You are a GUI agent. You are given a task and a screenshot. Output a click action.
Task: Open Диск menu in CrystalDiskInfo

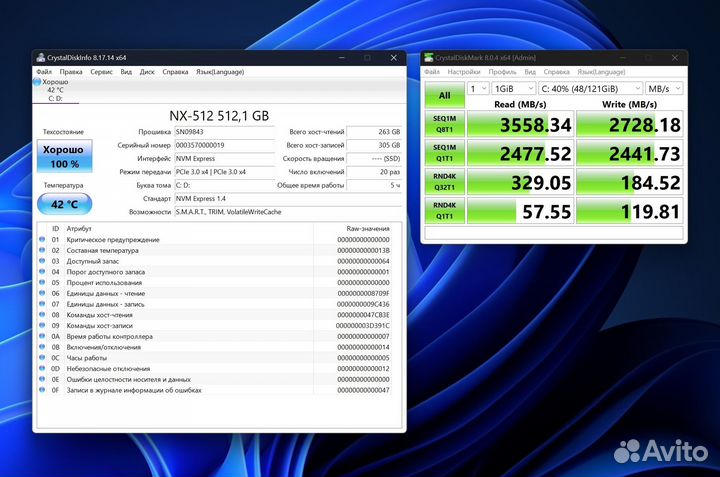coord(147,72)
